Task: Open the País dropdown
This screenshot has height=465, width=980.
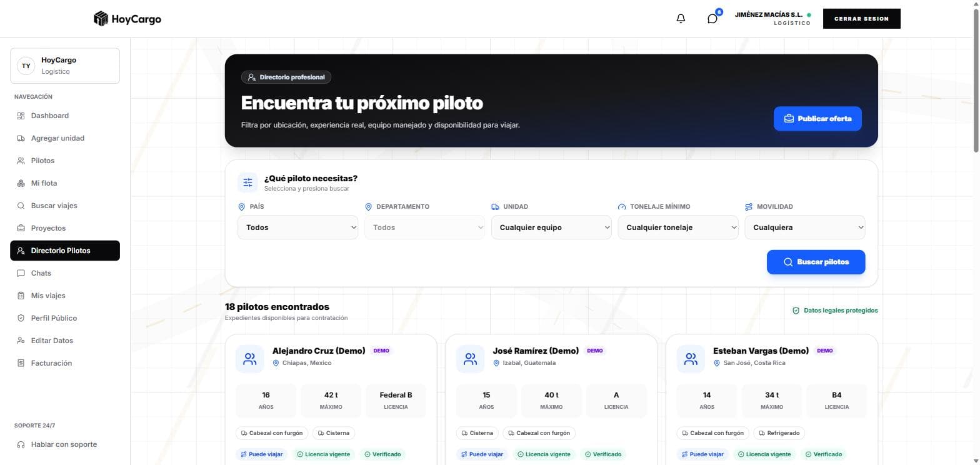Action: coord(297,227)
